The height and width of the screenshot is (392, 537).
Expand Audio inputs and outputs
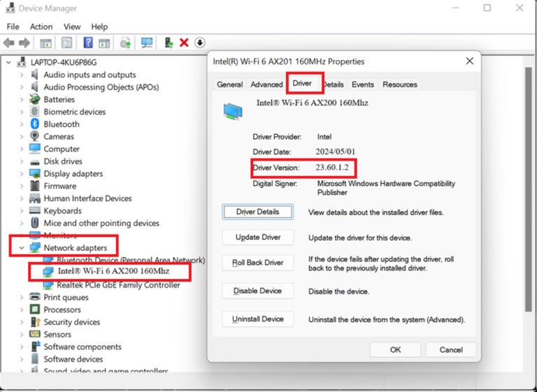[x=22, y=75]
